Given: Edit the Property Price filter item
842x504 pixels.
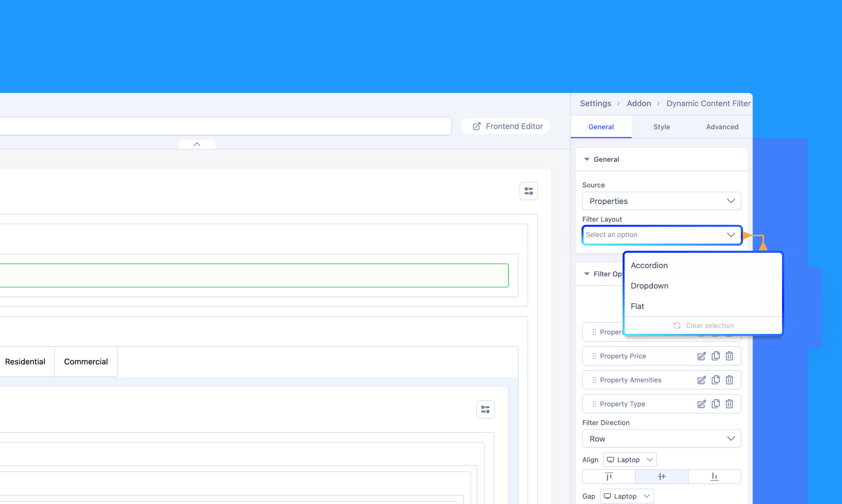Looking at the screenshot, I should pos(701,356).
